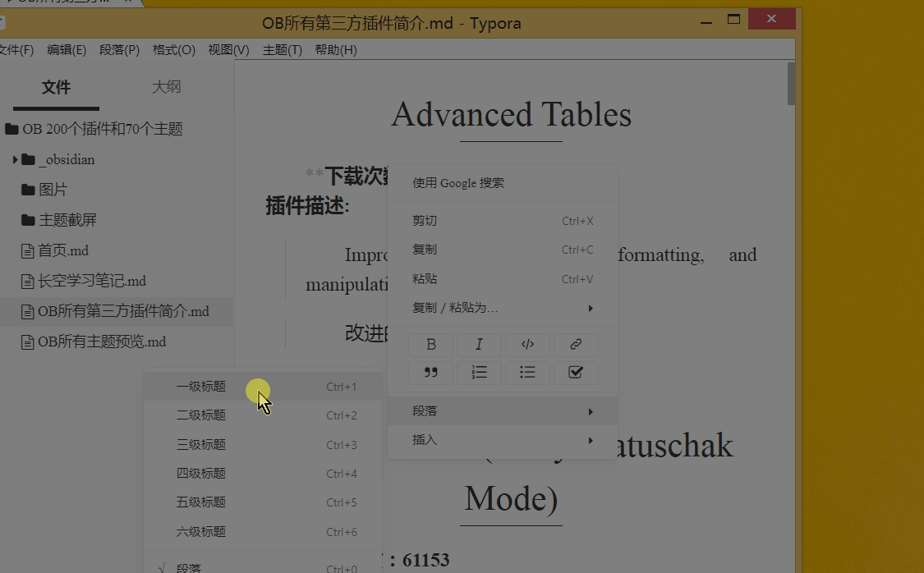Insert a task list using the checkbox icon
The height and width of the screenshot is (573, 924).
(576, 373)
